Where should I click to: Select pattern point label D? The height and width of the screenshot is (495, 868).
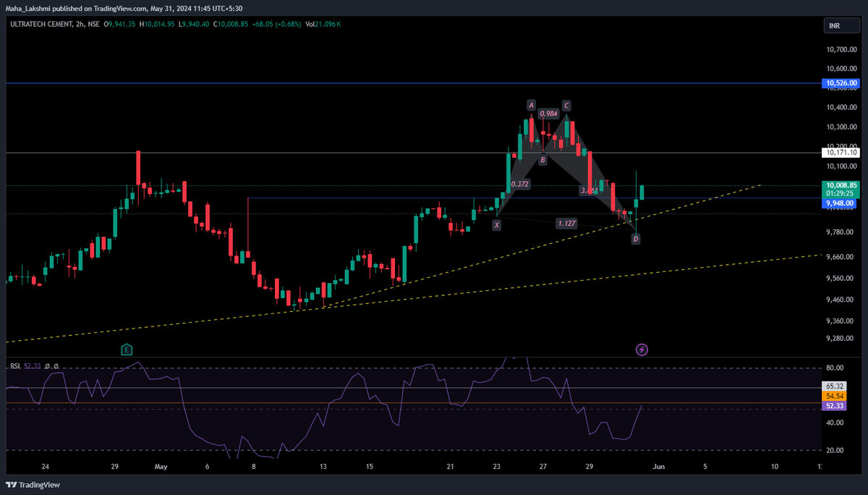coord(636,238)
